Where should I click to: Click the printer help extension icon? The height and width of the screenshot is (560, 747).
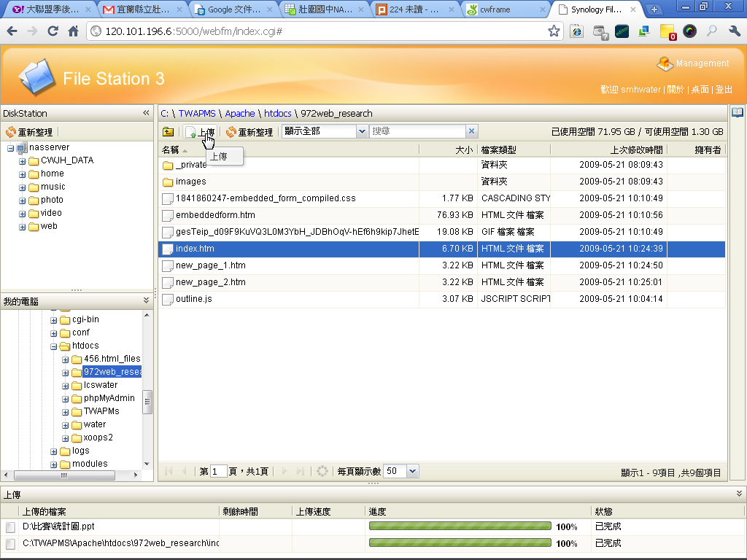pos(600,32)
